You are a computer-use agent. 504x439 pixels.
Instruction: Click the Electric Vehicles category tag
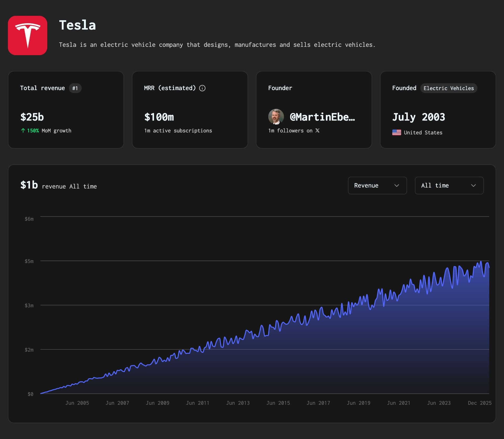click(448, 88)
